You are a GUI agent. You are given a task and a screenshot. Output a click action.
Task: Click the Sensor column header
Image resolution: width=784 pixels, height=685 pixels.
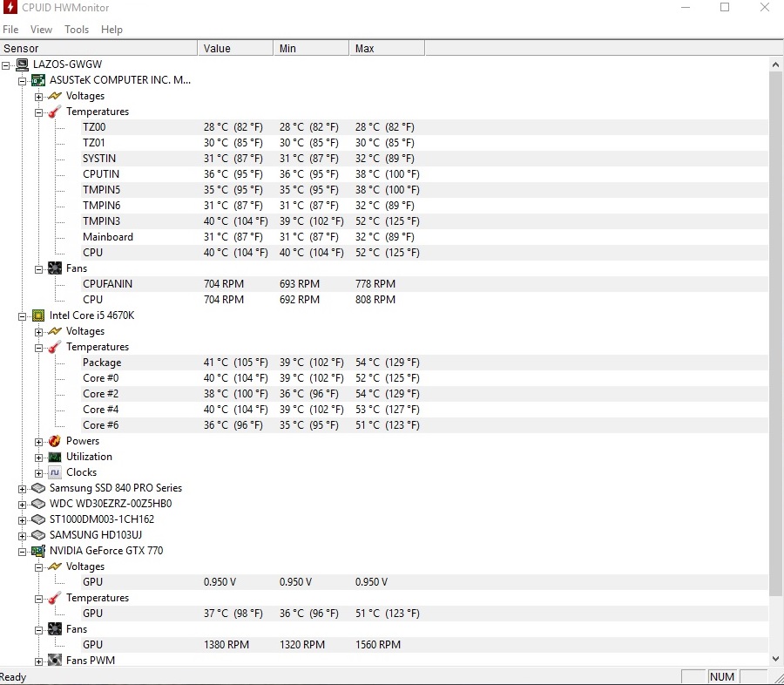click(98, 49)
